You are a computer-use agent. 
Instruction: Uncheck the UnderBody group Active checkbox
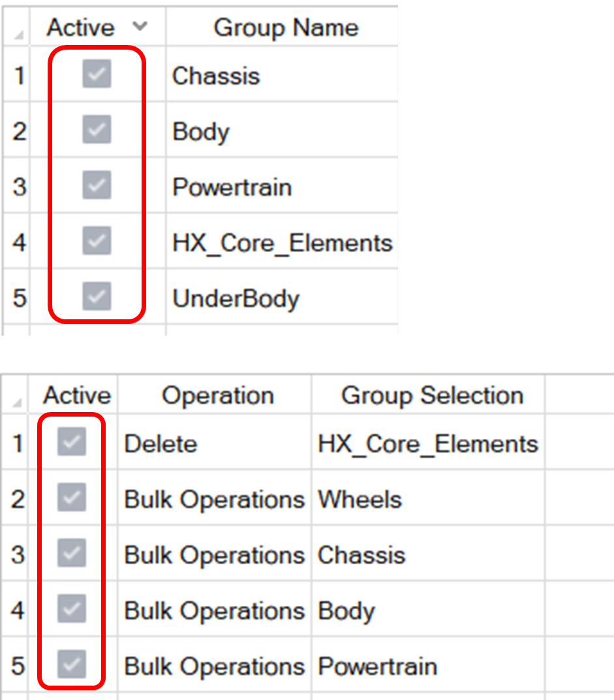coord(97,297)
